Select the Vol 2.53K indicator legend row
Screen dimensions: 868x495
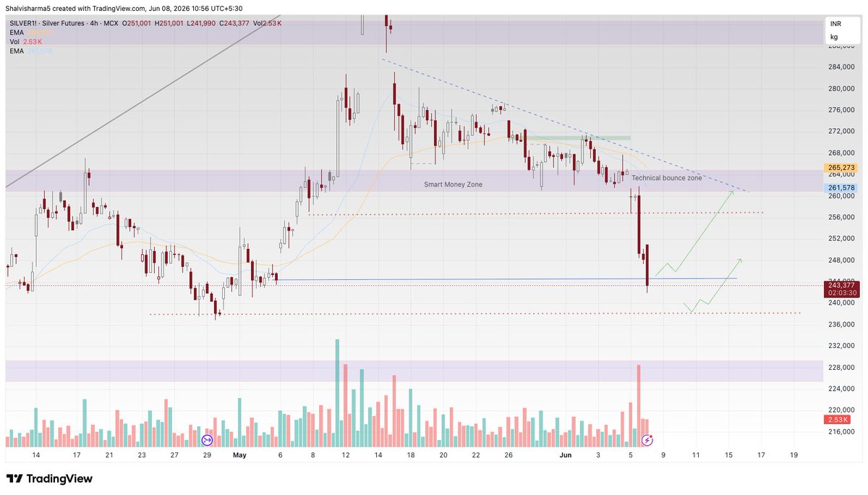point(27,42)
